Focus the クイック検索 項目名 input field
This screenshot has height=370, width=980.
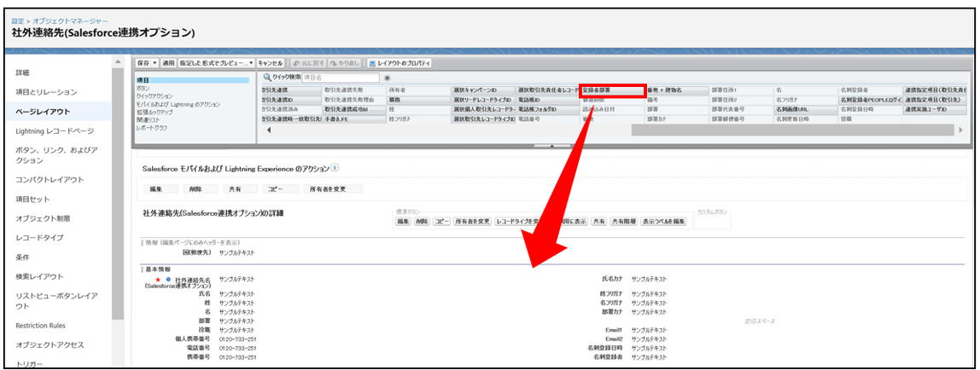pos(341,78)
